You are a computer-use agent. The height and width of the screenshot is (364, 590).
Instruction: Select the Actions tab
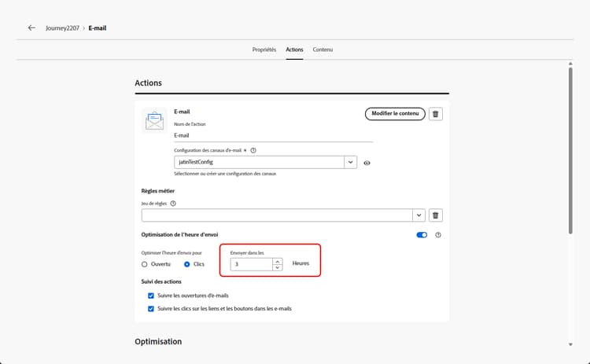tap(294, 50)
